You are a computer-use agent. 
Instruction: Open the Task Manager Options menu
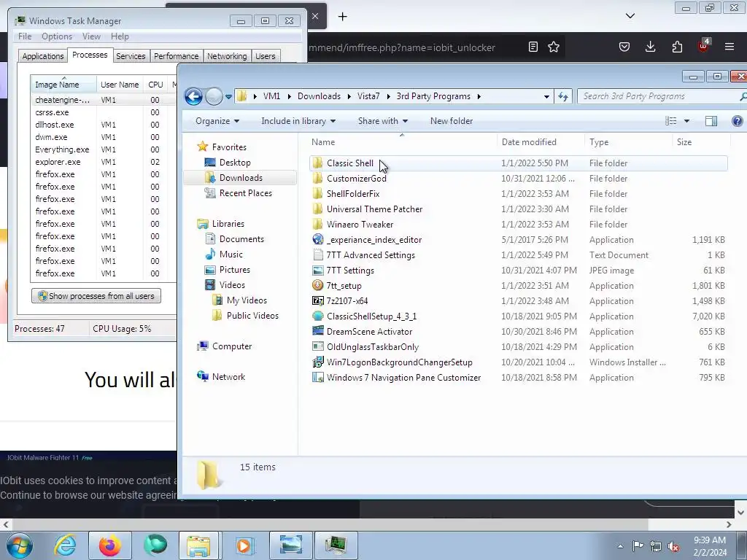(x=57, y=36)
